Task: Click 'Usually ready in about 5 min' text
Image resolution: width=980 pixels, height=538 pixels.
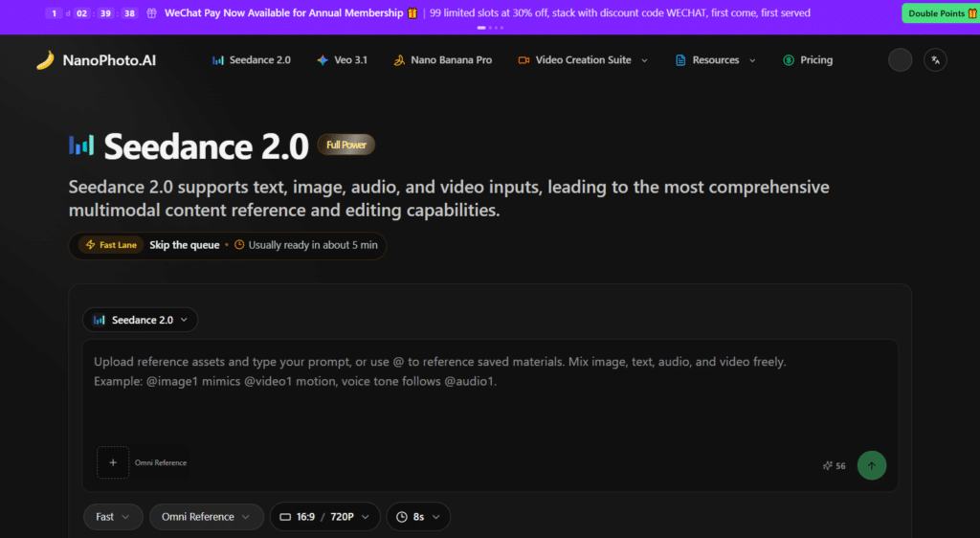Action: click(x=313, y=245)
